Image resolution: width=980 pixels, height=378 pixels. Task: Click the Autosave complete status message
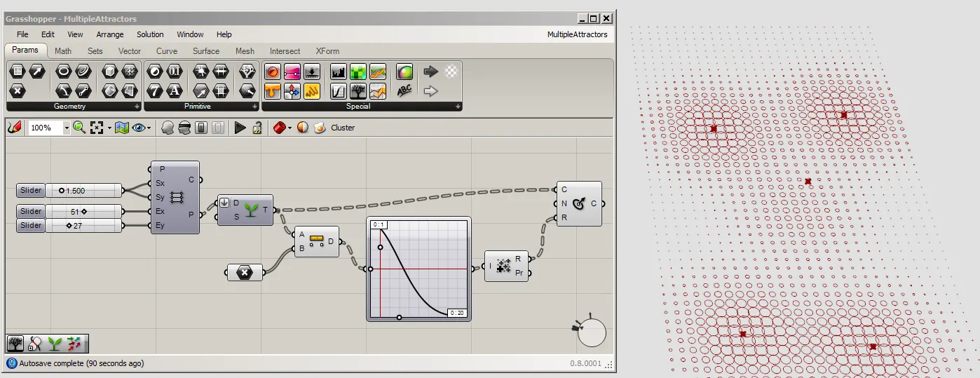(81, 363)
